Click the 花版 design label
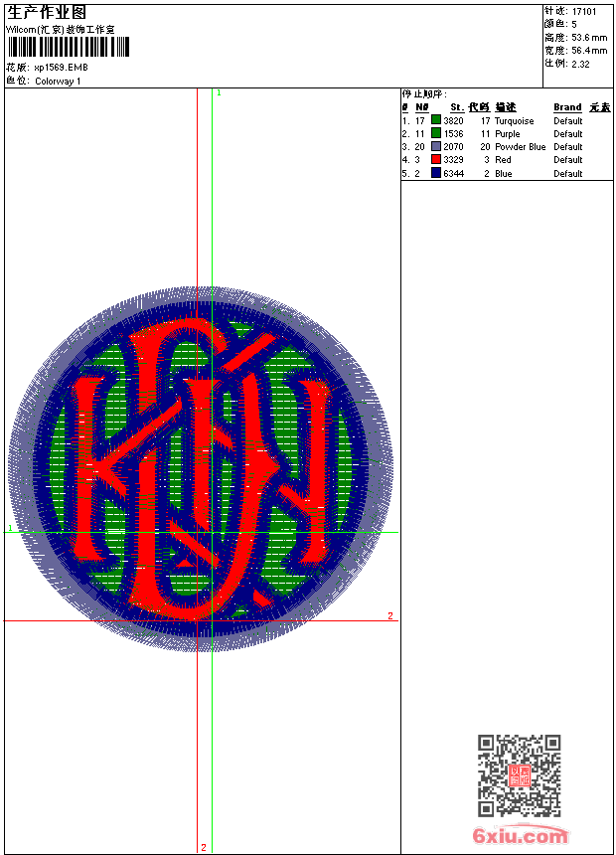Image resolution: width=616 pixels, height=855 pixels. click(x=18, y=68)
